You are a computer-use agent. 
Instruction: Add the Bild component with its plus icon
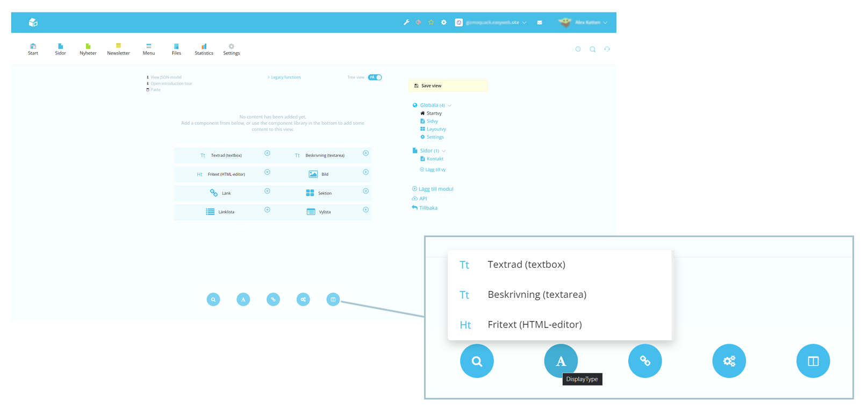click(365, 173)
